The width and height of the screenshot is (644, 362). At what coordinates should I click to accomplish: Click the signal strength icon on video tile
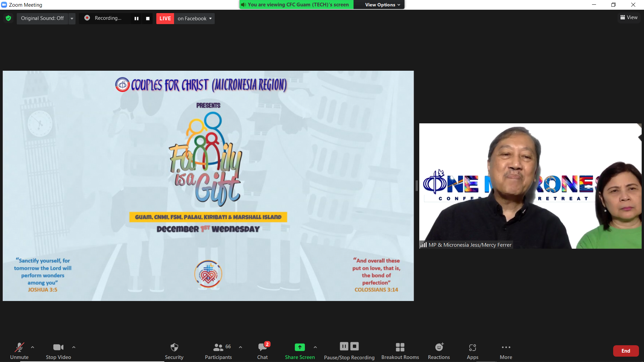pyautogui.click(x=424, y=245)
